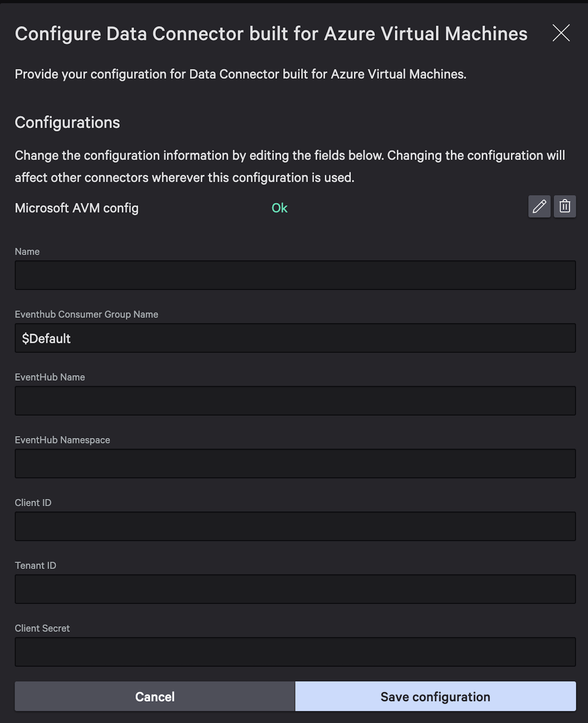Viewport: 588px width, 723px height.
Task: Click into the Name input box
Action: click(x=295, y=275)
